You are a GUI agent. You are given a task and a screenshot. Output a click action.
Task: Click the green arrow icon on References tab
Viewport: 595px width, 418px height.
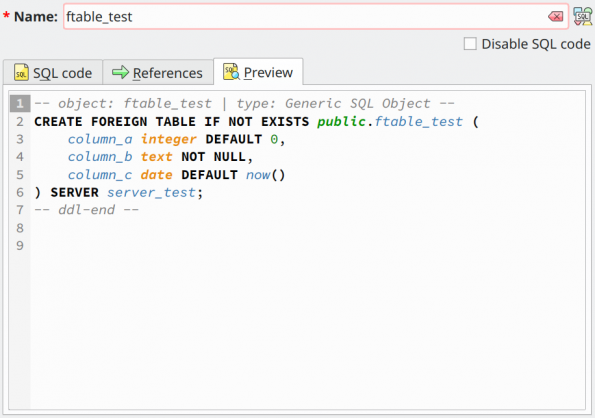pos(120,72)
